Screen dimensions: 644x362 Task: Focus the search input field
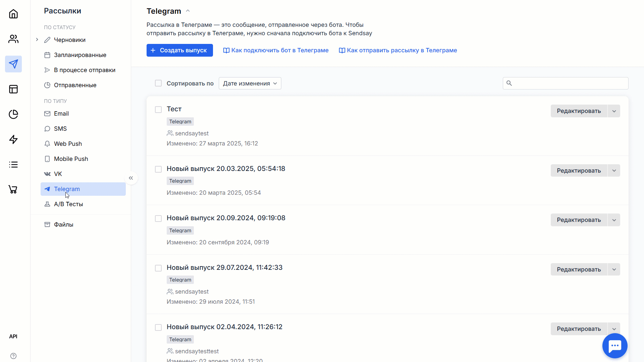[x=566, y=83]
